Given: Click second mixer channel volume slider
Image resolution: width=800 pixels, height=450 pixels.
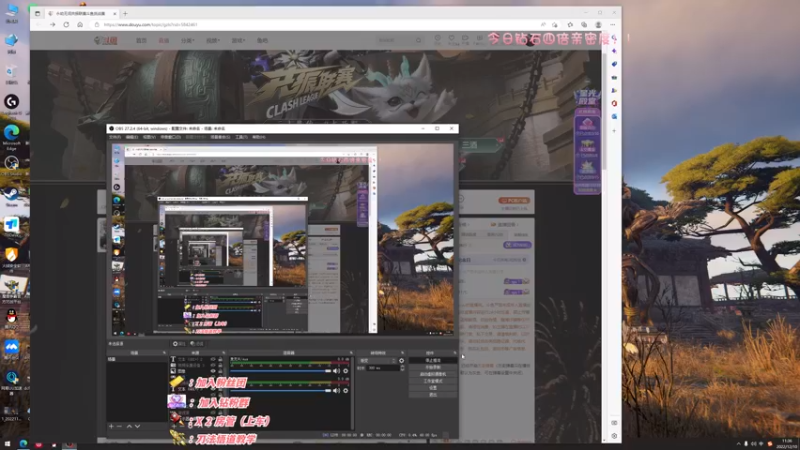Looking at the screenshot, I should click(281, 391).
